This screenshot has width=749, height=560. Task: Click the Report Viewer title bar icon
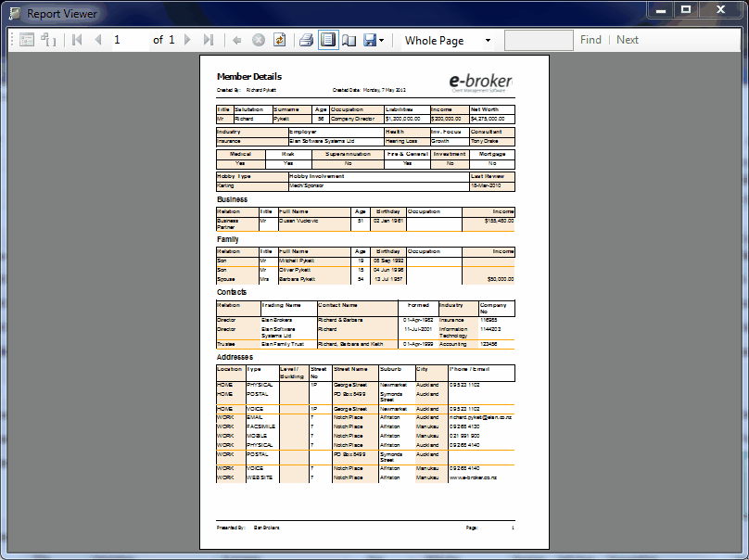[15, 13]
